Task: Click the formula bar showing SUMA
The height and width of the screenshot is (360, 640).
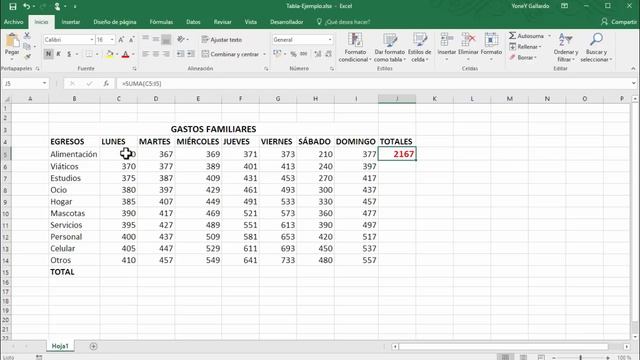Action: tap(374, 84)
